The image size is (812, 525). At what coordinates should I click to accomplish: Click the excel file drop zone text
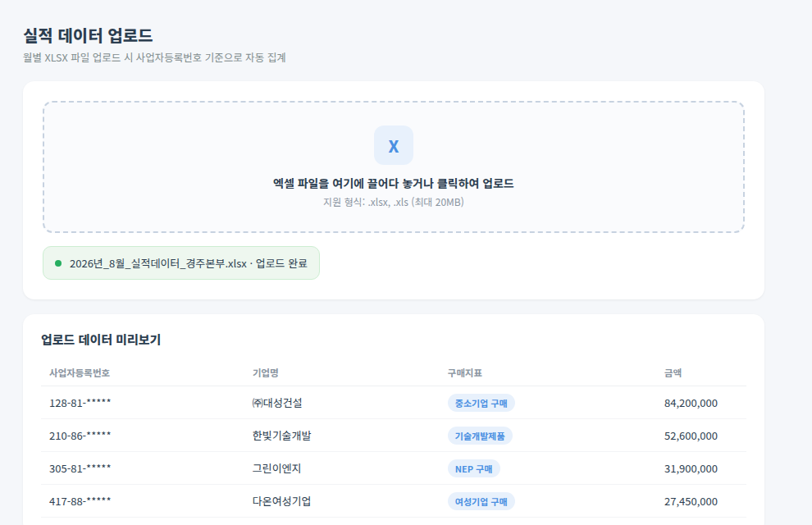coord(394,183)
